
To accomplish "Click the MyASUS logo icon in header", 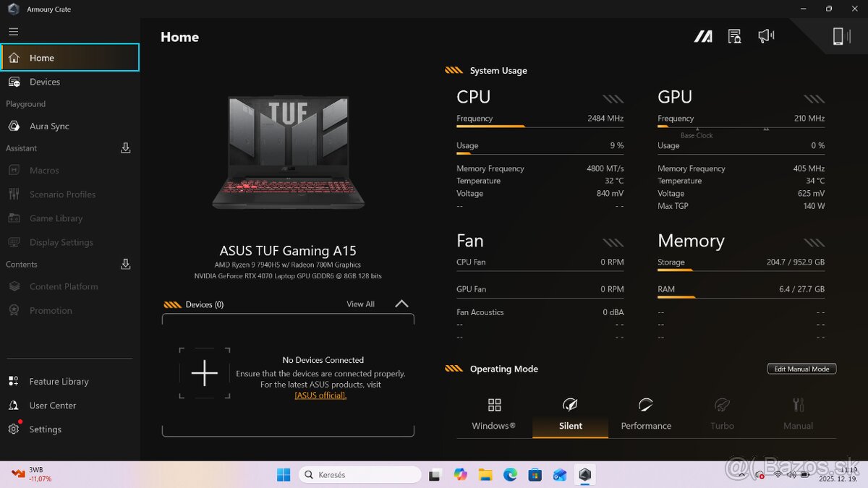I will [x=703, y=37].
